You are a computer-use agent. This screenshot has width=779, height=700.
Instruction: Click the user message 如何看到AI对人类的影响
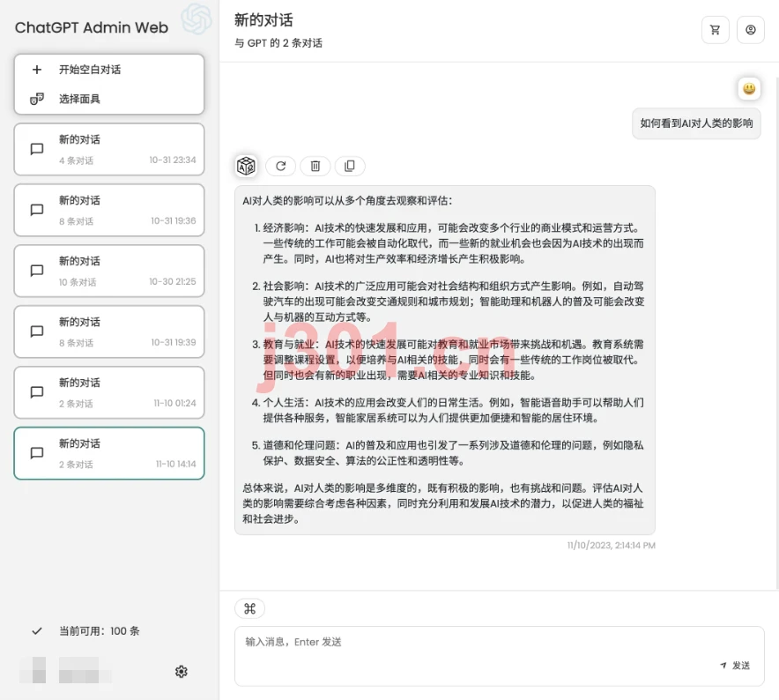pyautogui.click(x=696, y=123)
